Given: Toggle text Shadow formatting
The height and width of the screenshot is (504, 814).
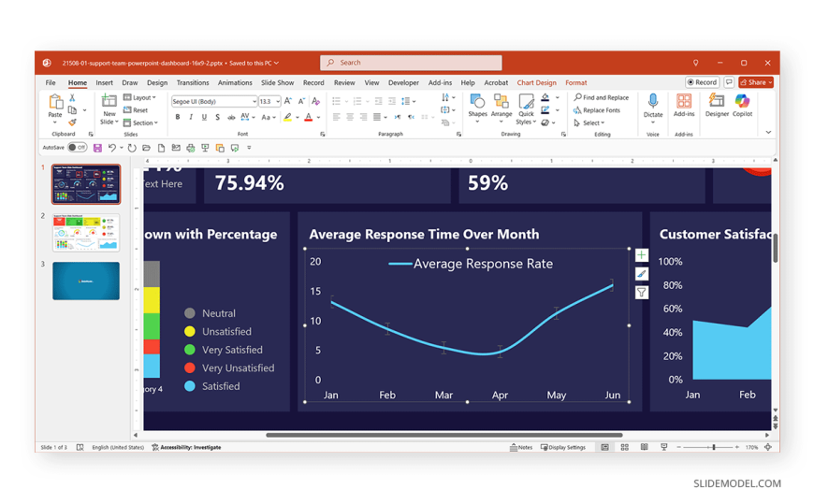Looking at the screenshot, I should tap(217, 117).
